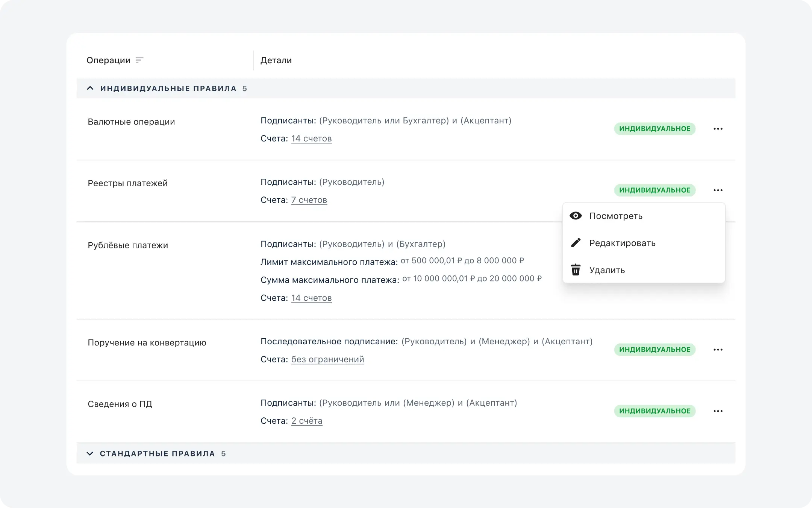Click the без ограничений link
The width and height of the screenshot is (812, 508).
327,359
